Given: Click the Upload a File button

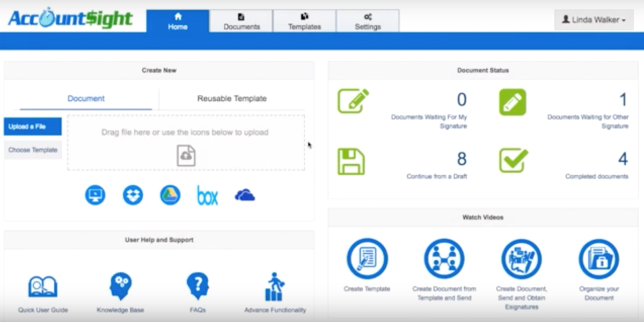Looking at the screenshot, I should [33, 126].
